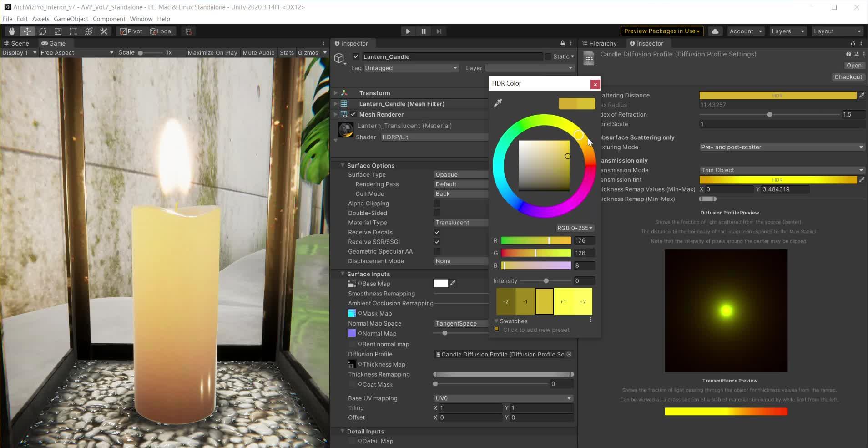Enable Alpha Clipping checkbox
Screen dimensions: 868x448
[x=437, y=204]
